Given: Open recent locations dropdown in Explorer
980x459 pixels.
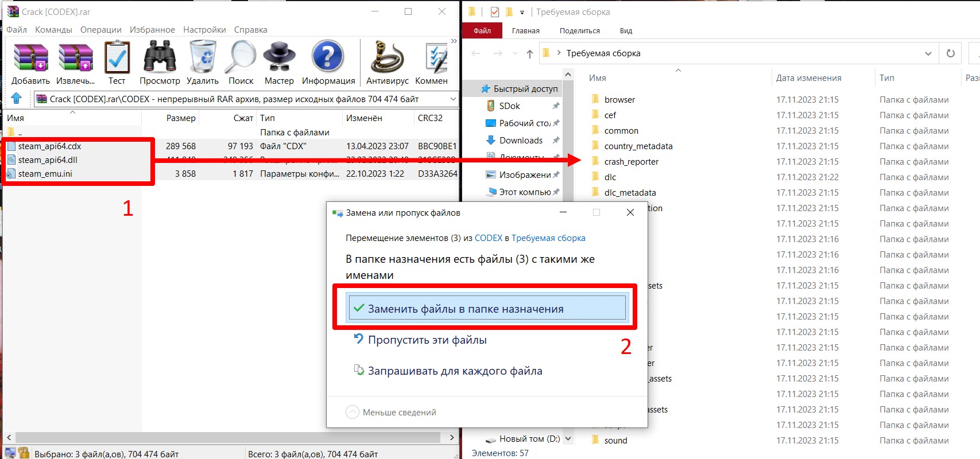Looking at the screenshot, I should 514,54.
